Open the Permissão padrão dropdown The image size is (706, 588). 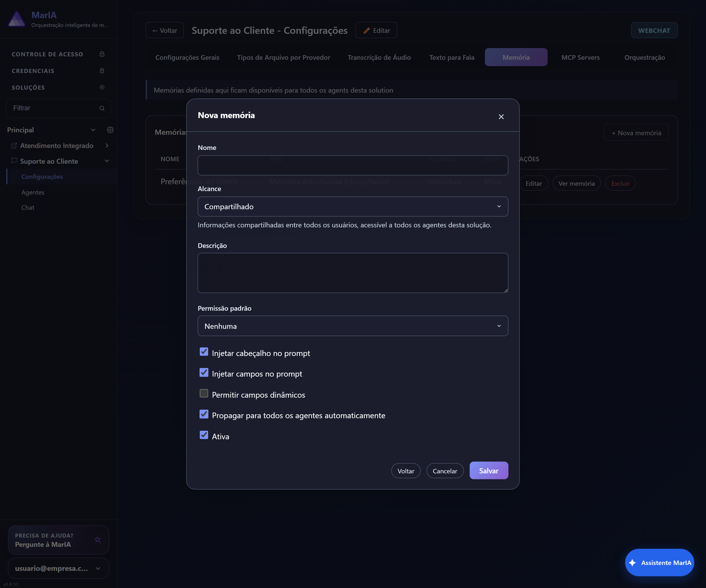pos(353,326)
